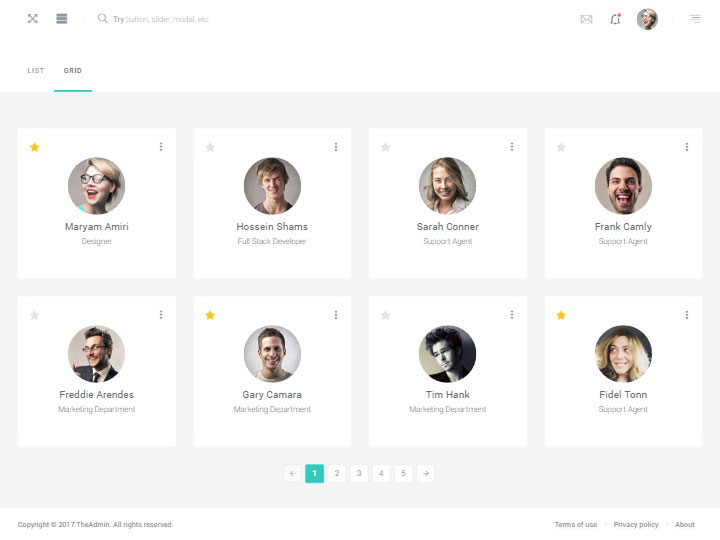Open the right-side hamburger menu icon

click(x=695, y=19)
